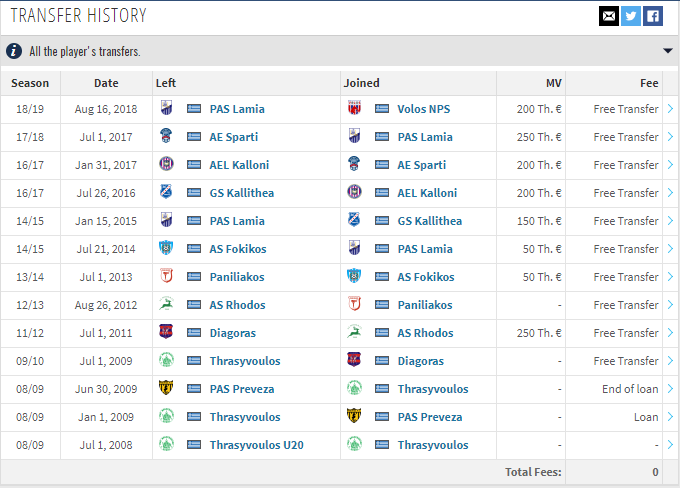The height and width of the screenshot is (488, 680).
Task: Click AS Rhodos crest in Left column
Action: pyautogui.click(x=166, y=304)
